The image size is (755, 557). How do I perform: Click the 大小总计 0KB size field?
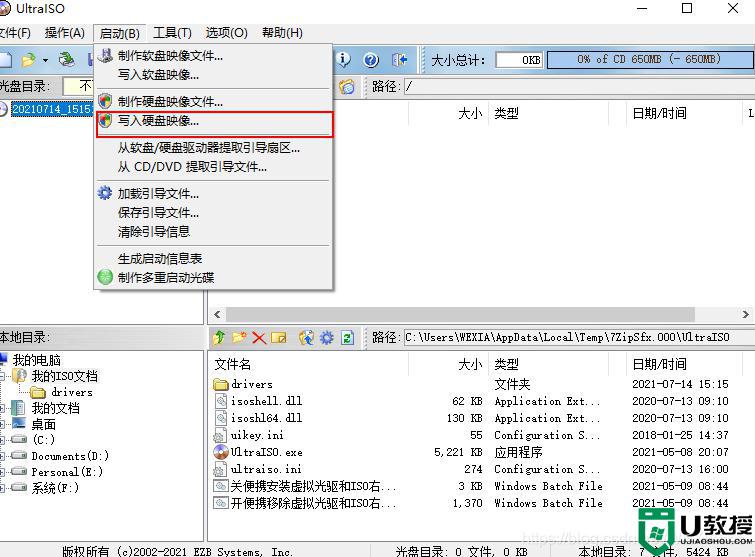pos(519,60)
